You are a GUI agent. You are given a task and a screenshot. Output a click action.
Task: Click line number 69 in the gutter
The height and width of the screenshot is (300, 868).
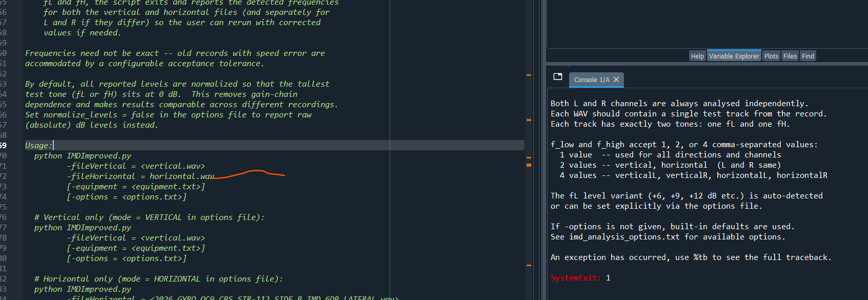(4, 146)
